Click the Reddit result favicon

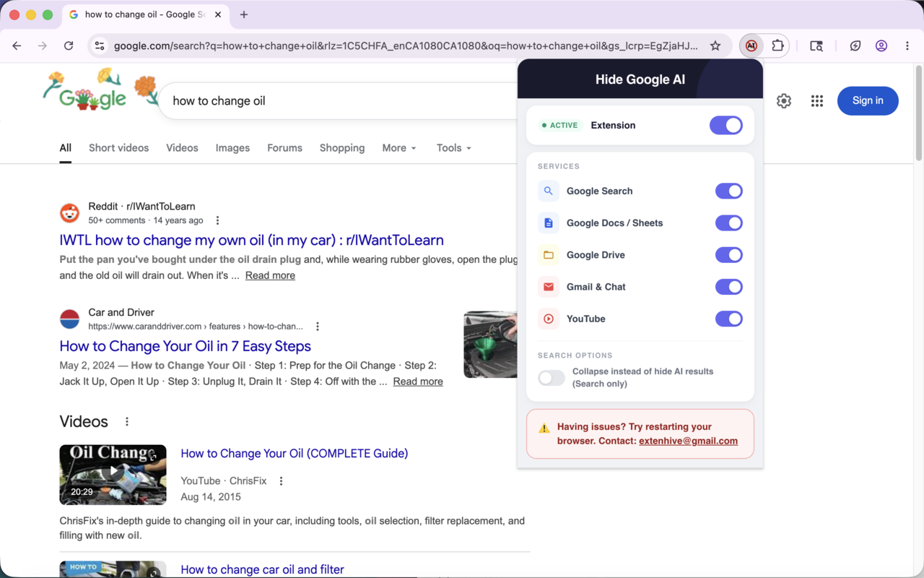click(69, 213)
